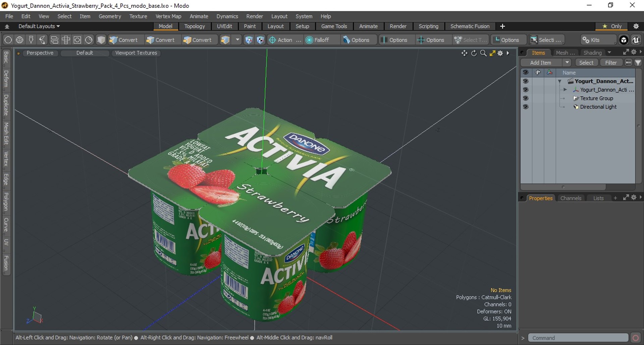Viewport: 644px width, 345px height.
Task: Open the Action Center tool
Action: coord(285,40)
